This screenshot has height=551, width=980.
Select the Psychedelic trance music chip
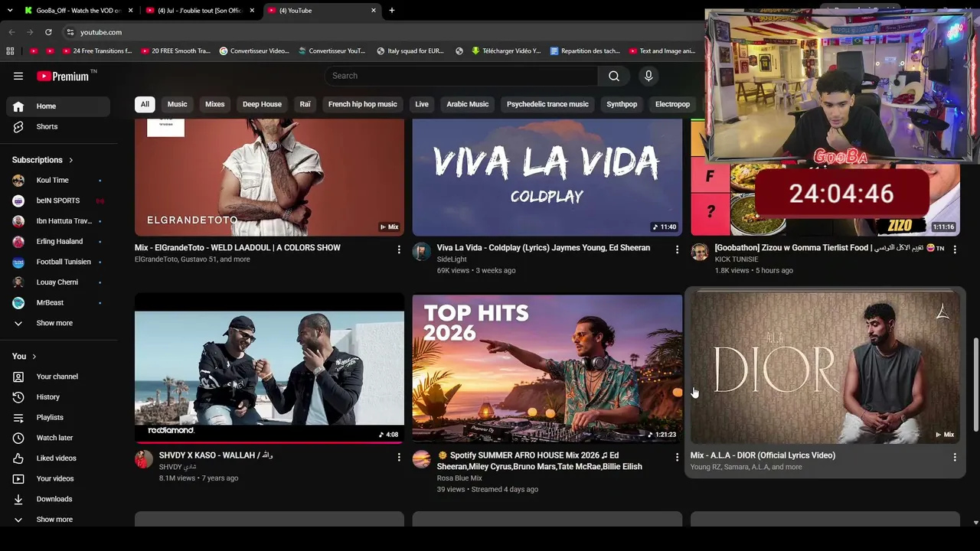(x=547, y=104)
